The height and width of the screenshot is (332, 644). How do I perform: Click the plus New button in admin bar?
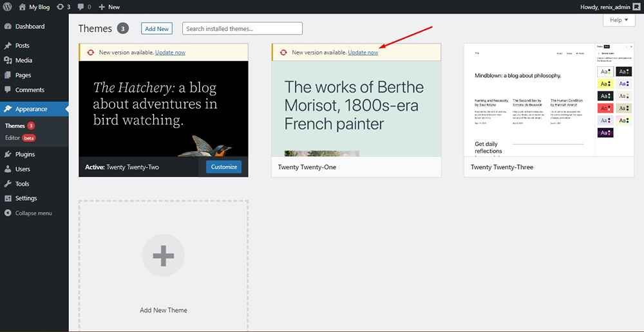pyautogui.click(x=109, y=7)
